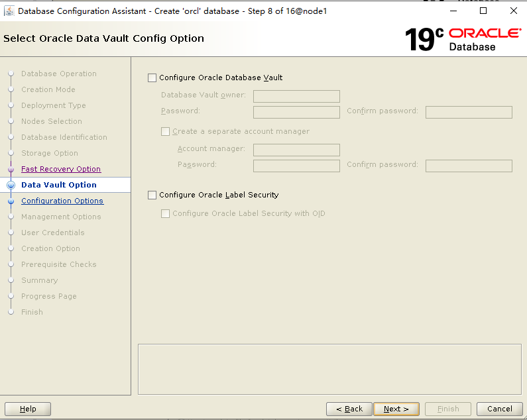Viewport: 527px width, 420px height.
Task: Cancel the database creation wizard
Action: click(x=499, y=409)
